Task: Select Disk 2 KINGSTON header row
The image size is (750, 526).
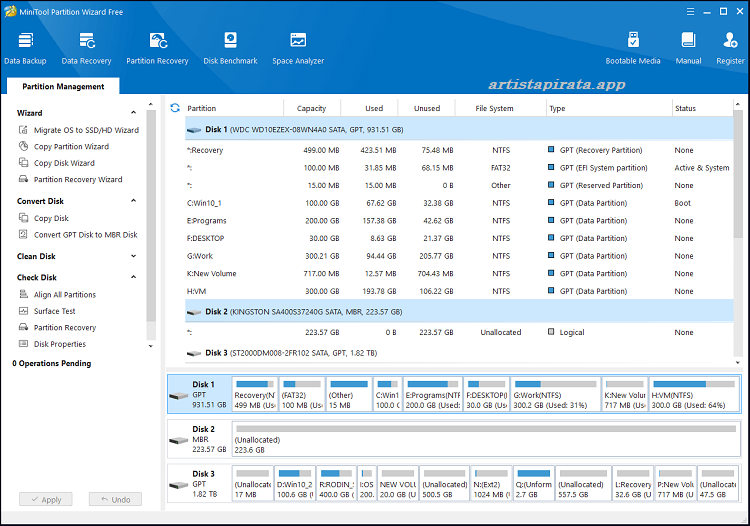Action: [459, 312]
